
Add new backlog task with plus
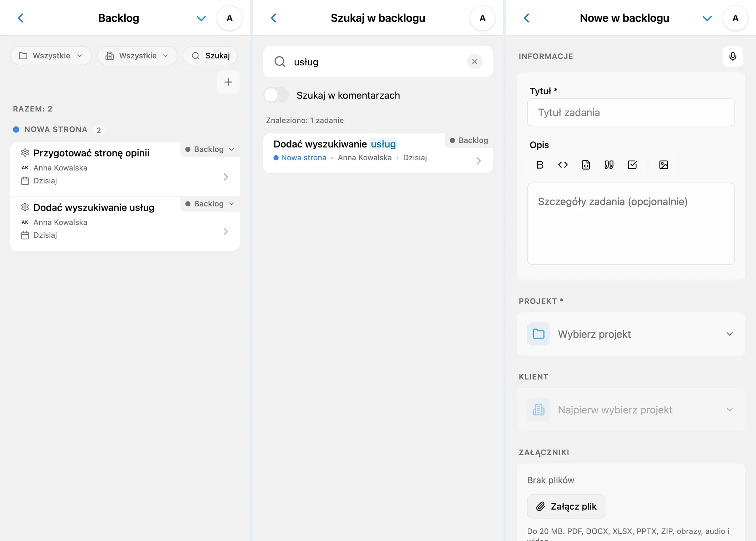228,82
